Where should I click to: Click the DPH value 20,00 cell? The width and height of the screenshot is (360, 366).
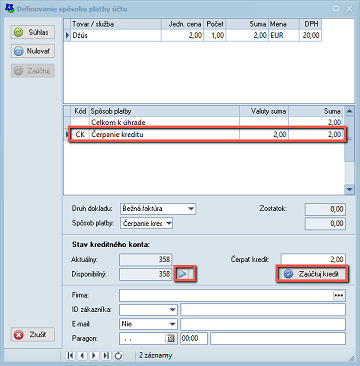coord(310,35)
